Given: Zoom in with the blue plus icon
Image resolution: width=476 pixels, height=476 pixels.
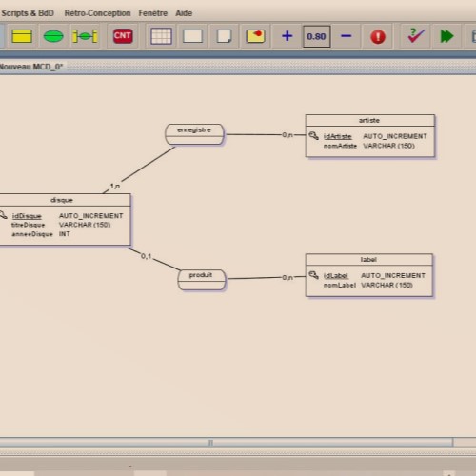Looking at the screenshot, I should pos(287,36).
